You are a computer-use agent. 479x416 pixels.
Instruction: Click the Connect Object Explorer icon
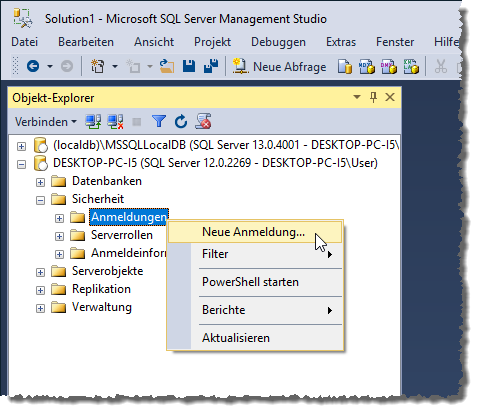click(x=93, y=121)
